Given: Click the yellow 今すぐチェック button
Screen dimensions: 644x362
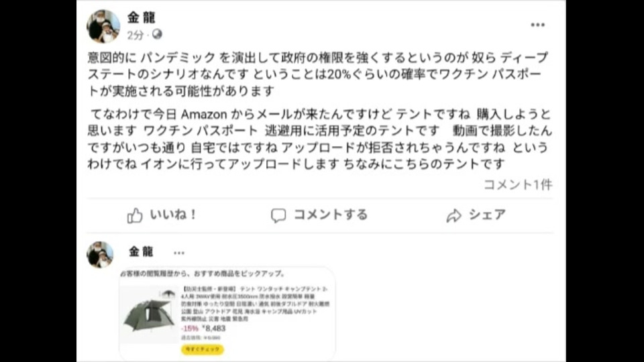Looking at the screenshot, I should [203, 349].
